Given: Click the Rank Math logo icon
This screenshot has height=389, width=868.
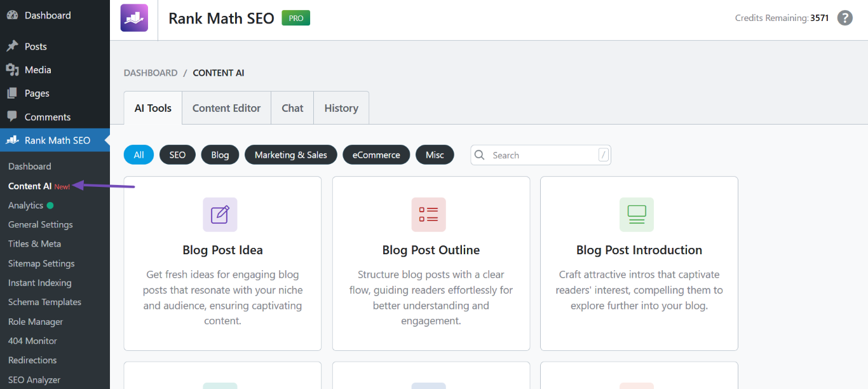Looking at the screenshot, I should 134,18.
